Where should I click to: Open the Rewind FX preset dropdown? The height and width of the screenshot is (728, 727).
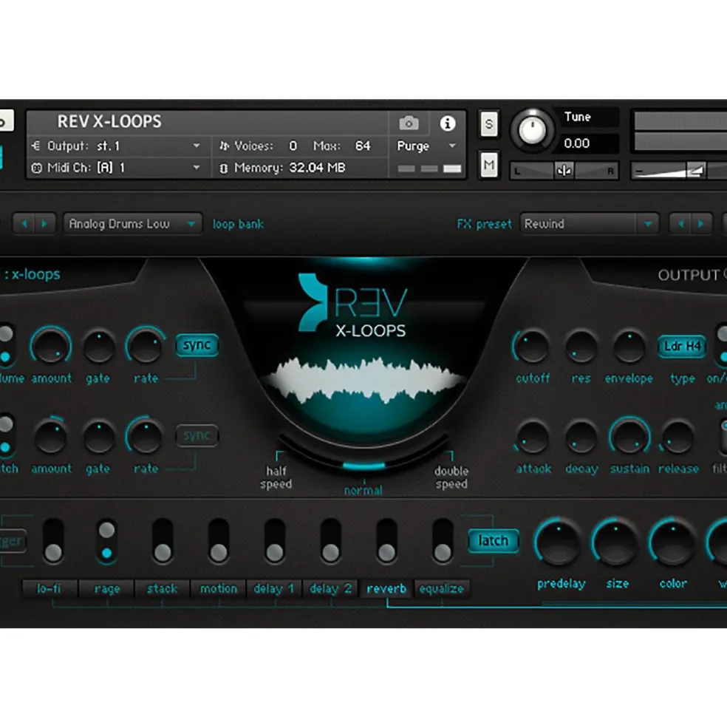(589, 224)
